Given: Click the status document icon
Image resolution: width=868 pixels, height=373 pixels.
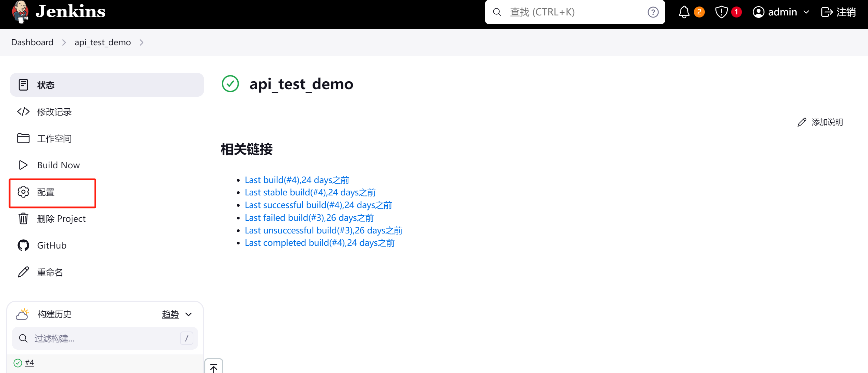Looking at the screenshot, I should [x=23, y=85].
